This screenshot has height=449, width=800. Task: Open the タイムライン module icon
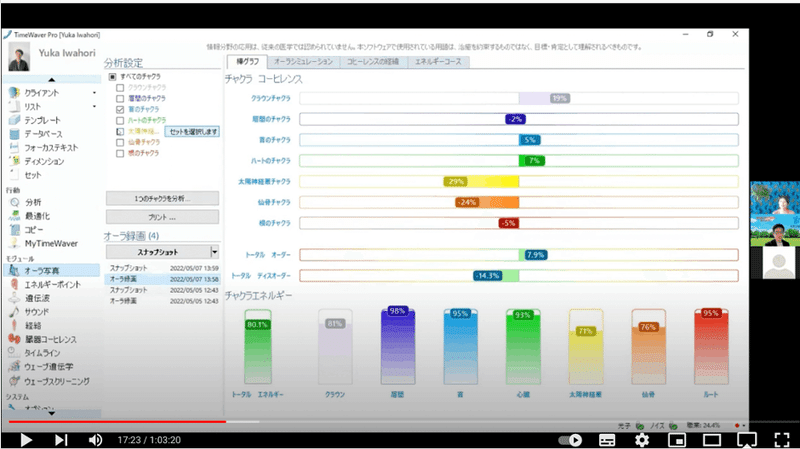pyautogui.click(x=14, y=353)
